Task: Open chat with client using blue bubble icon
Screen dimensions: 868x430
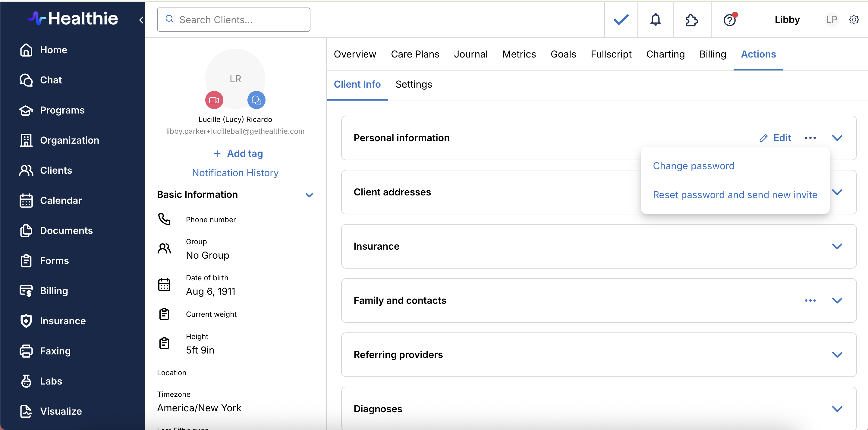Action: click(256, 100)
